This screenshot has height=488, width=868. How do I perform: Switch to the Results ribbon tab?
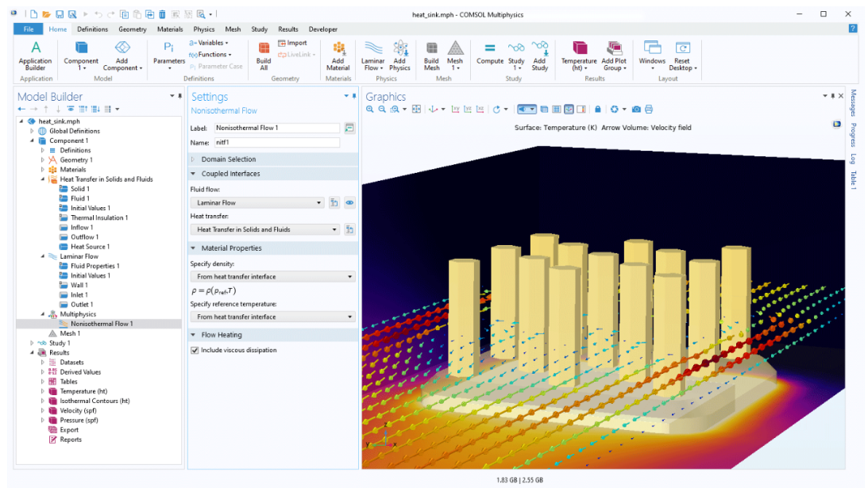(x=287, y=29)
